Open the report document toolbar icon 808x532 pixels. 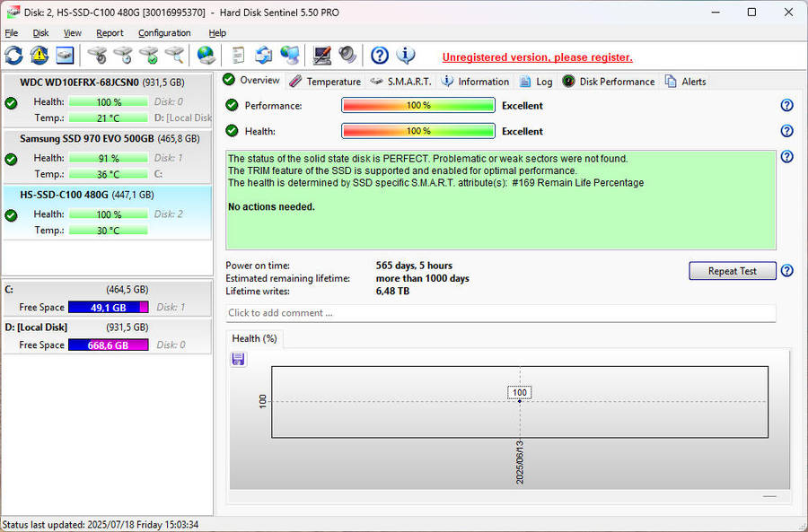[x=237, y=55]
